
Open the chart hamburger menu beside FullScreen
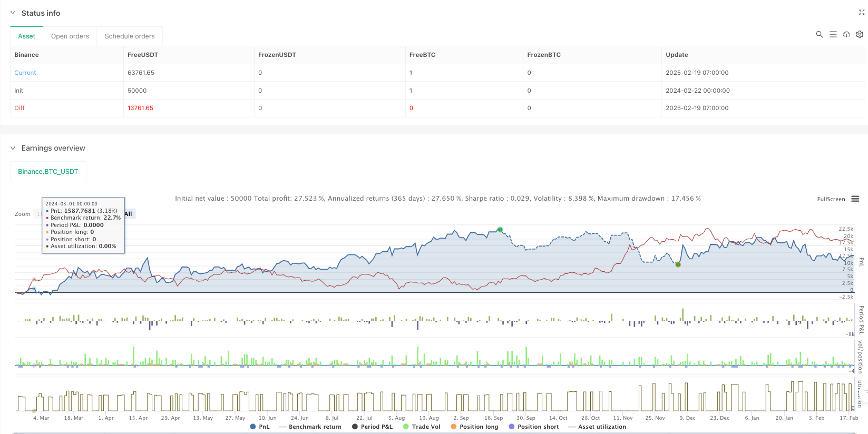[855, 199]
